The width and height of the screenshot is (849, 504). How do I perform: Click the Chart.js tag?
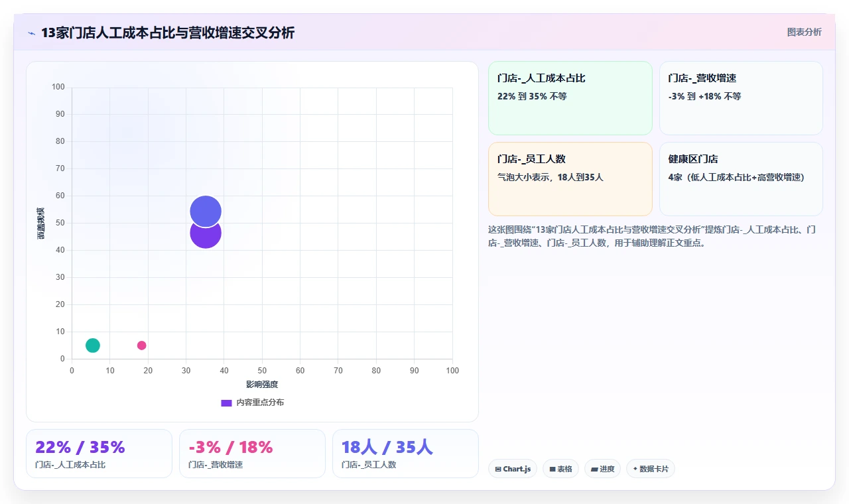coord(513,469)
